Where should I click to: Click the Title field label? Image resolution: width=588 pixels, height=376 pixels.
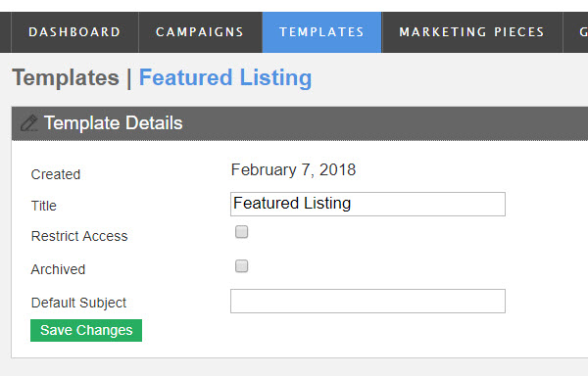point(44,206)
